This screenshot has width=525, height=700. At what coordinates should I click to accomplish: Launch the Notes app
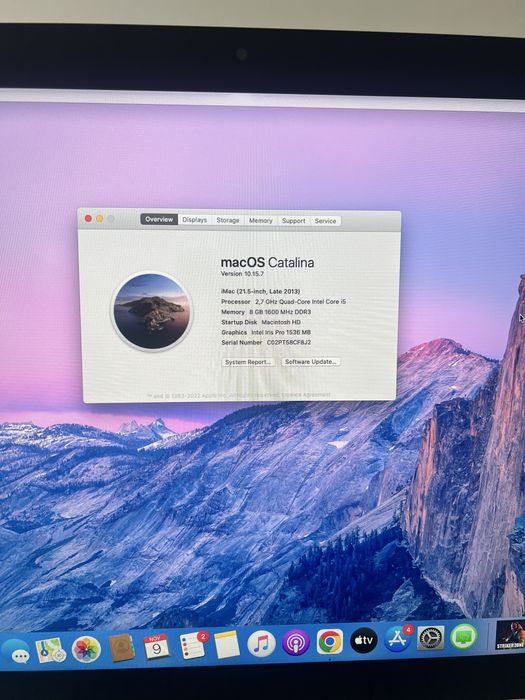[227, 644]
